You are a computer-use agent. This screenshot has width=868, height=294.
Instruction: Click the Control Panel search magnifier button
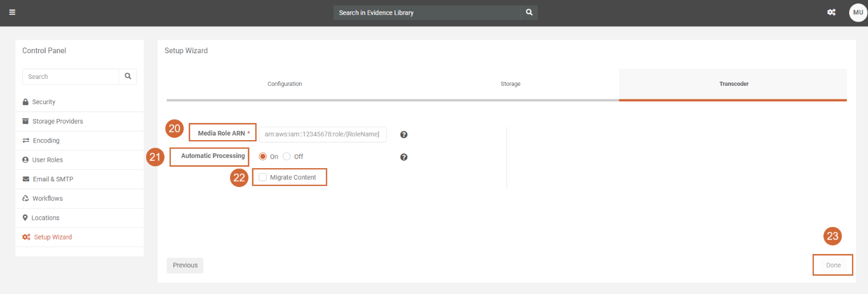click(127, 76)
